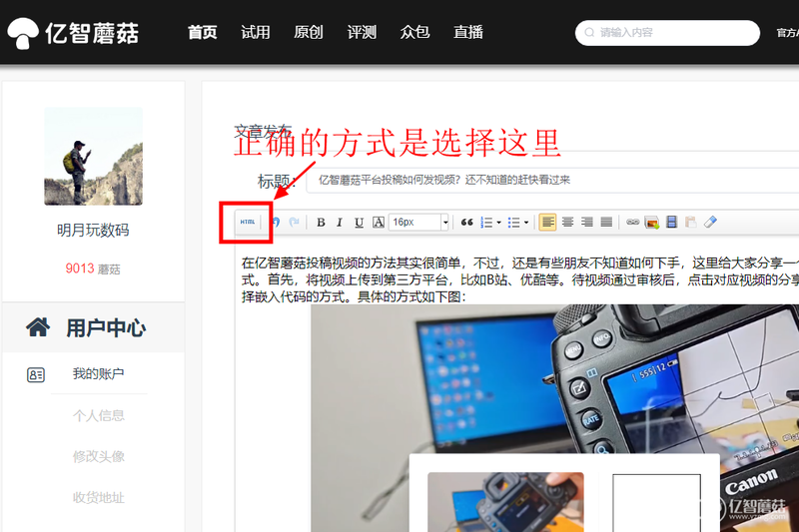Screen dimensions: 799x532
Task: Insert a hyperlink
Action: (x=633, y=223)
